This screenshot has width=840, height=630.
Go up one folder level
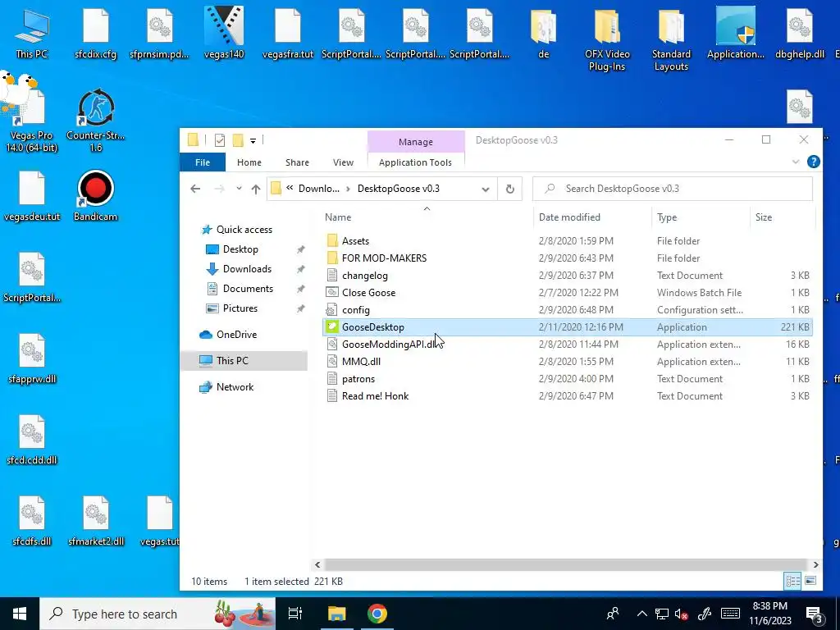click(x=256, y=189)
